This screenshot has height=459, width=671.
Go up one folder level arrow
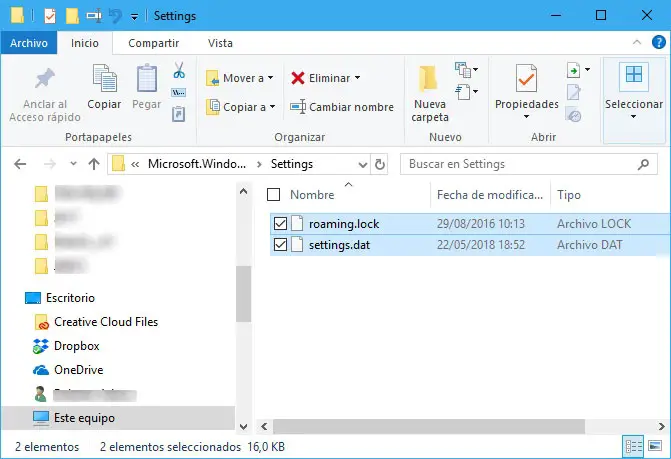[94, 164]
